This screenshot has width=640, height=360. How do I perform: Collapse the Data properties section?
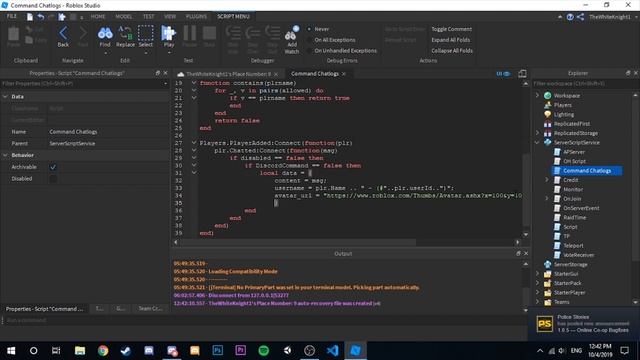tap(5, 97)
